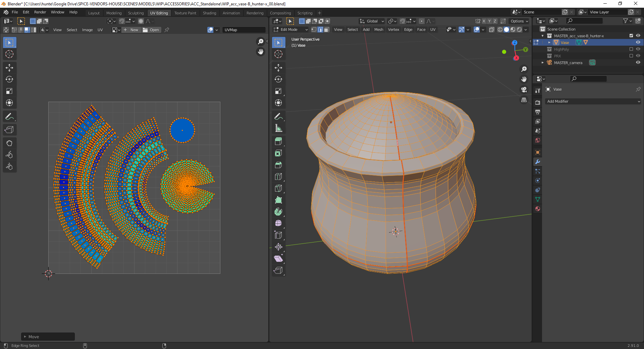Open the Edit Mode selector dropdown
The height and width of the screenshot is (349, 644).
(290, 30)
